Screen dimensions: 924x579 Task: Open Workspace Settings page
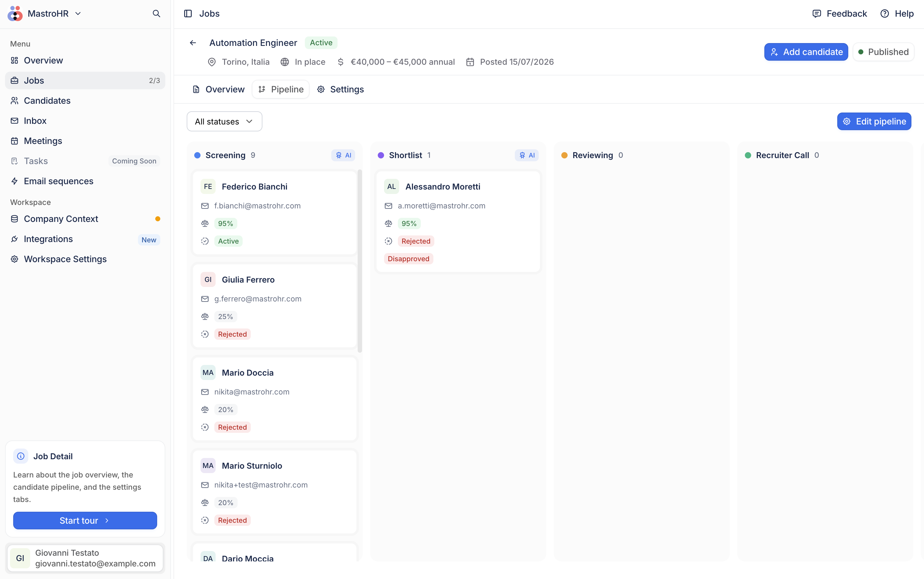85,259
